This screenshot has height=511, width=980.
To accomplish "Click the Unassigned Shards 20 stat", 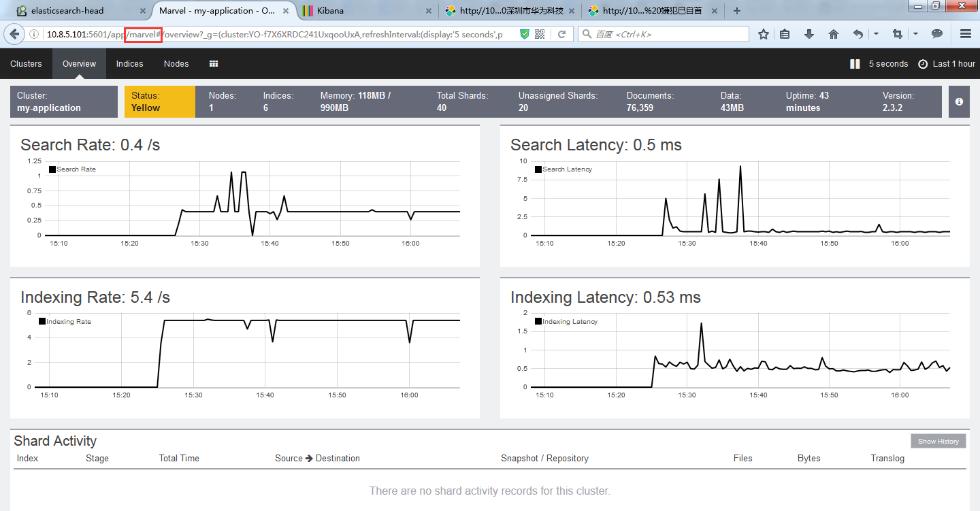I will pos(558,101).
